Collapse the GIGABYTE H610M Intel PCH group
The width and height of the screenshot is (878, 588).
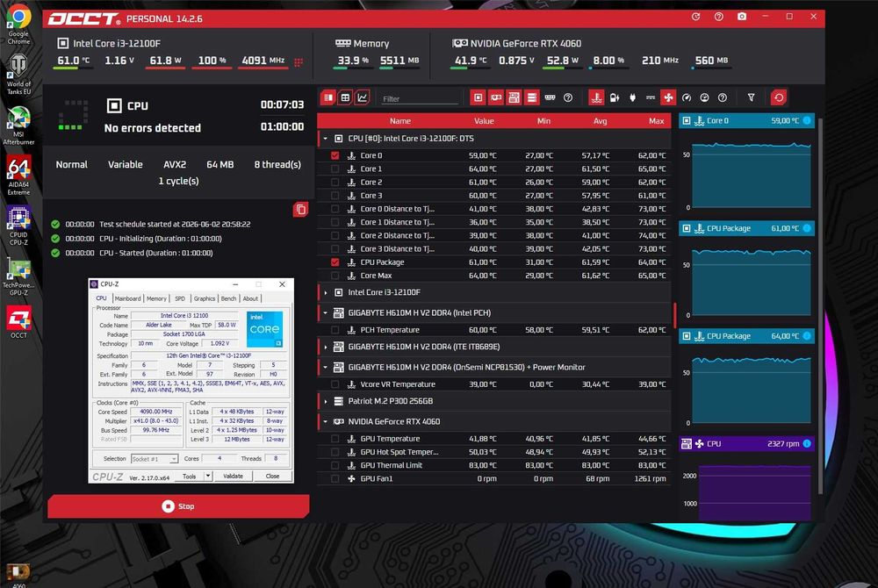[326, 313]
